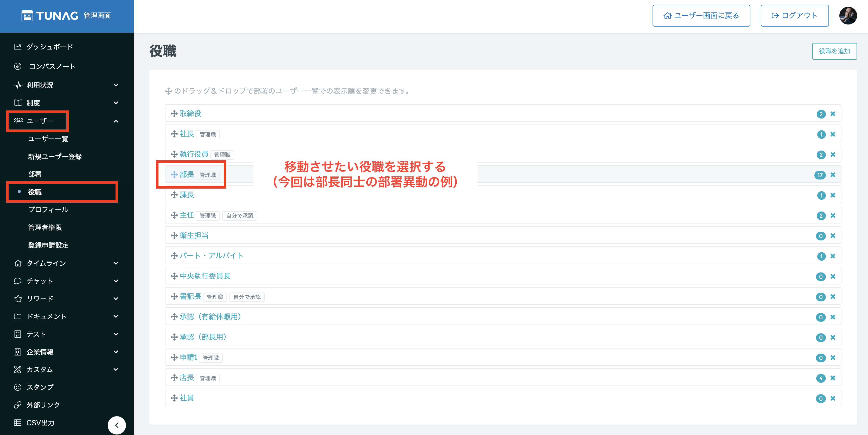Delete the 取締役 role with its X icon
The image size is (868, 435).
[833, 114]
